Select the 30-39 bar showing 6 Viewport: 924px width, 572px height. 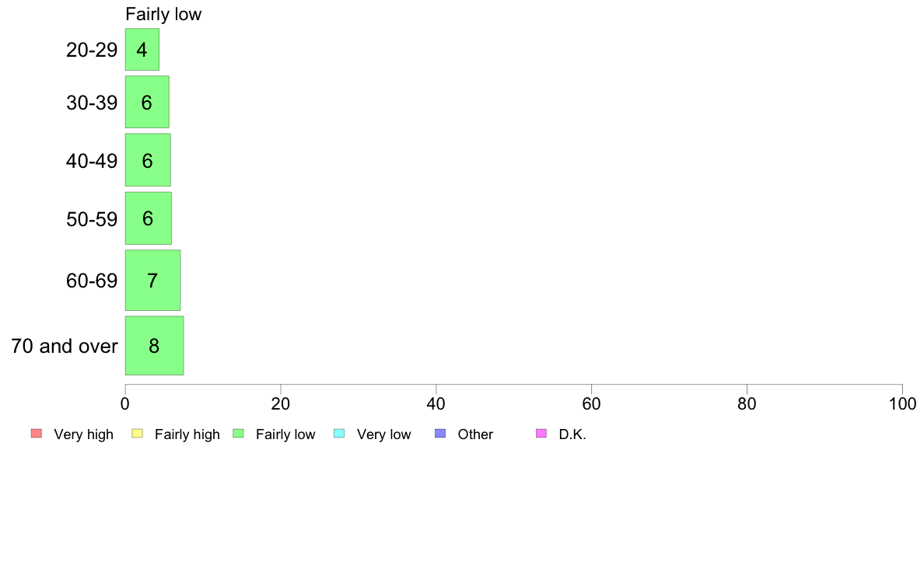(147, 102)
